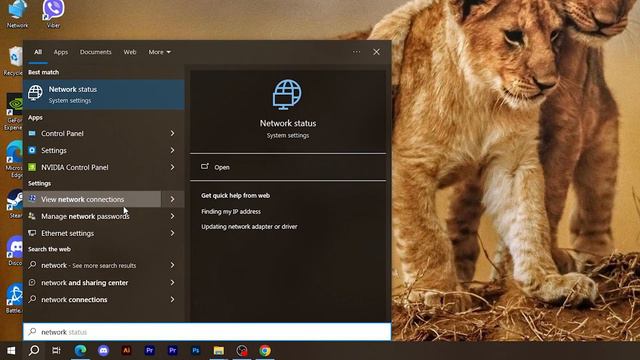Expand Settings app result chevron

tap(173, 151)
